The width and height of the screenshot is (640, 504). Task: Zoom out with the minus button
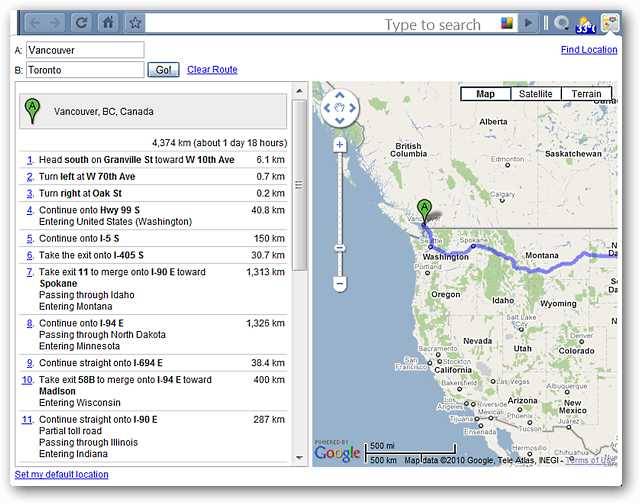tap(340, 283)
